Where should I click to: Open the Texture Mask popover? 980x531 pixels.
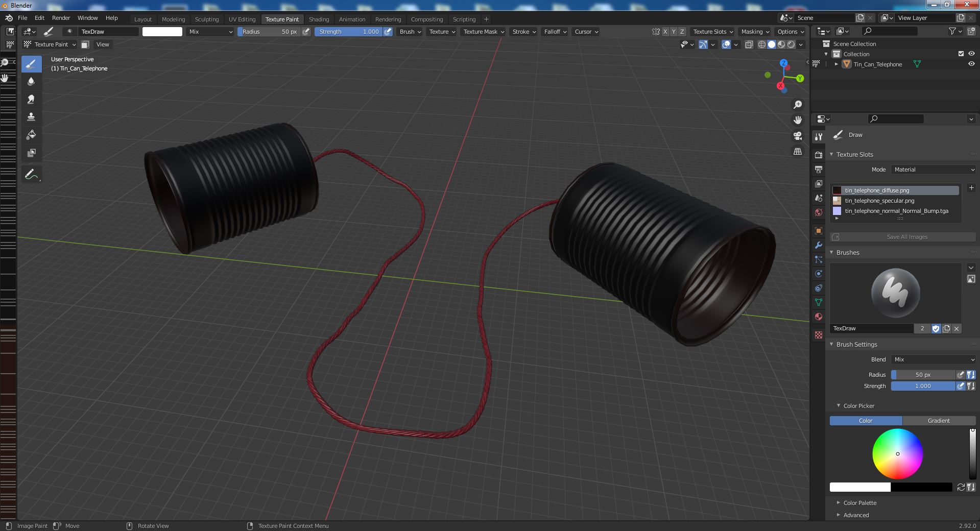point(483,32)
